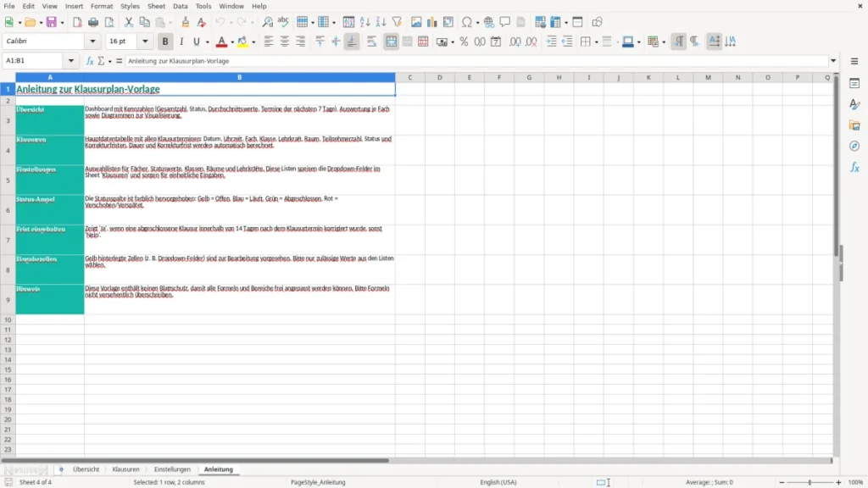The height and width of the screenshot is (488, 868).
Task: Copy the selected cells
Action: pos(144,22)
